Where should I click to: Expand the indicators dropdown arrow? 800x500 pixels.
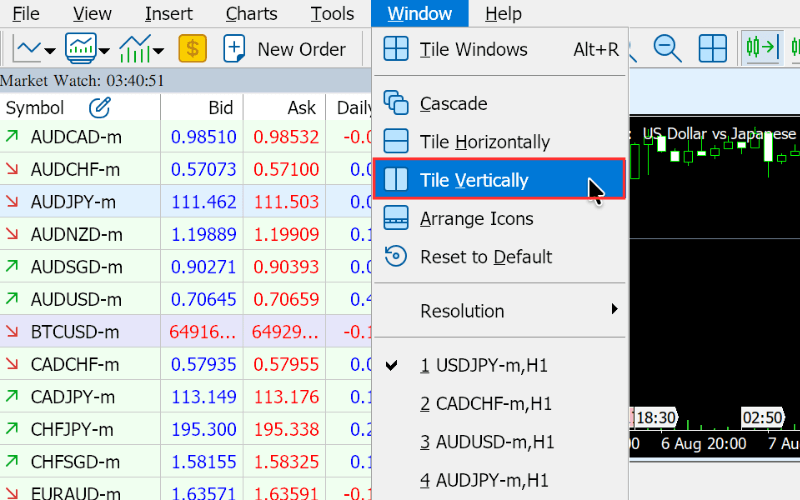[159, 51]
